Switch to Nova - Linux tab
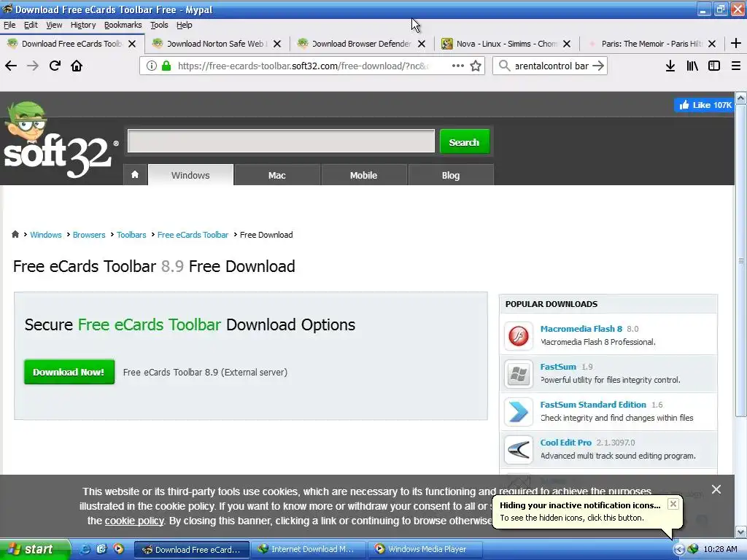 tap(506, 44)
